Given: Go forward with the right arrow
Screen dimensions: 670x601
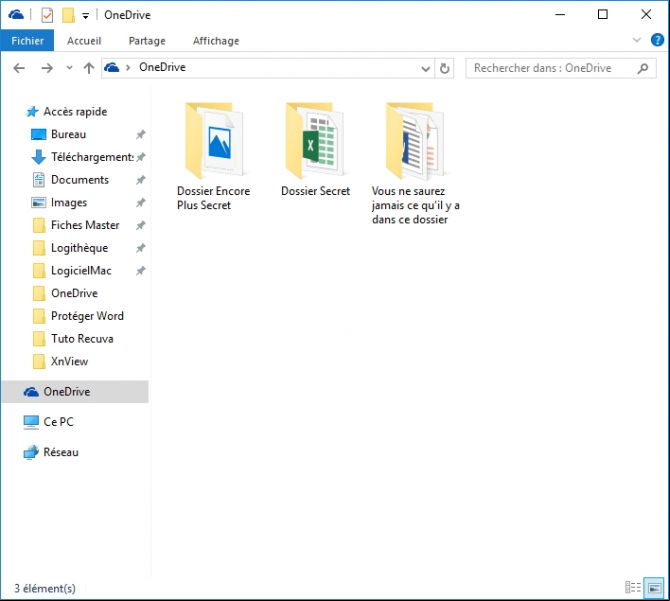Looking at the screenshot, I should click(47, 68).
